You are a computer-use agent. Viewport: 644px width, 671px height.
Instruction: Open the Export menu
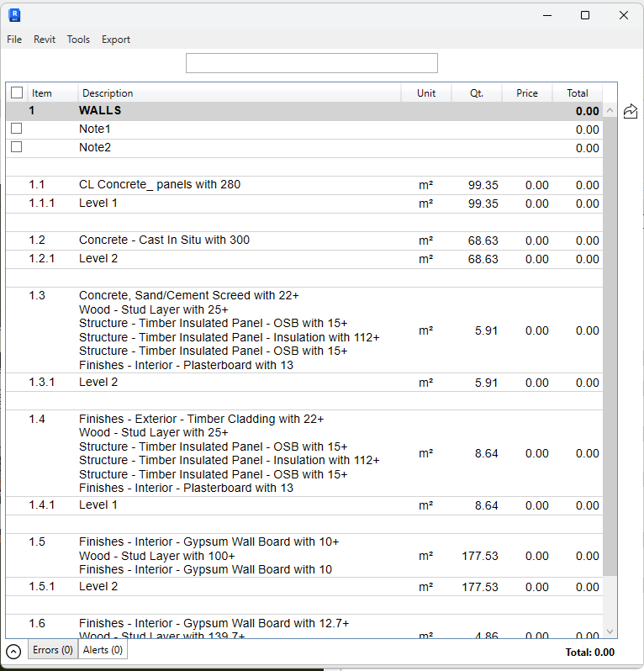pos(116,40)
